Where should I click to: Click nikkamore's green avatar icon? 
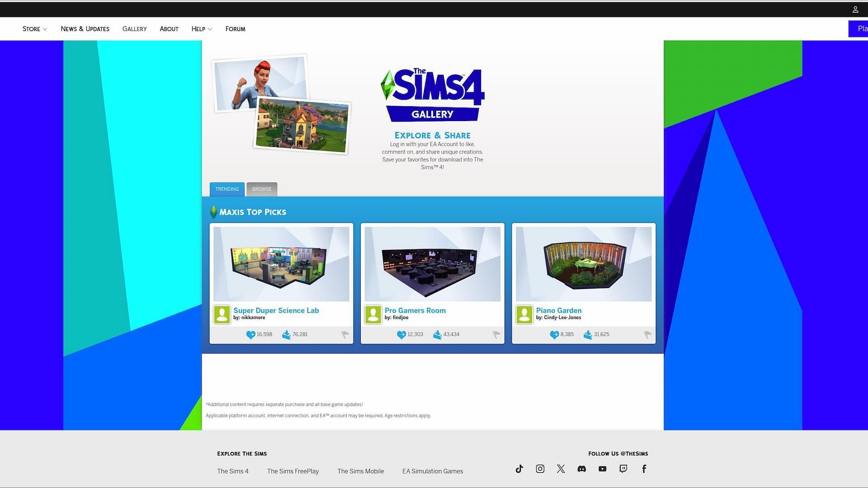point(222,314)
